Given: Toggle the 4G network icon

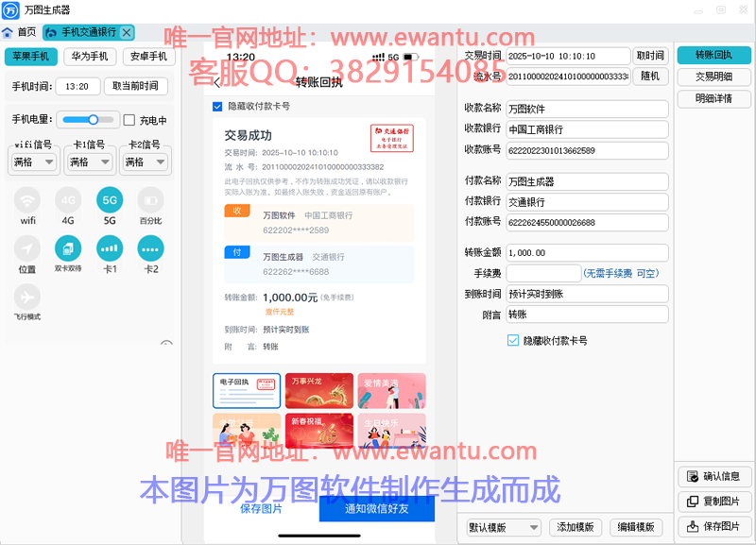Looking at the screenshot, I should coord(68,200).
